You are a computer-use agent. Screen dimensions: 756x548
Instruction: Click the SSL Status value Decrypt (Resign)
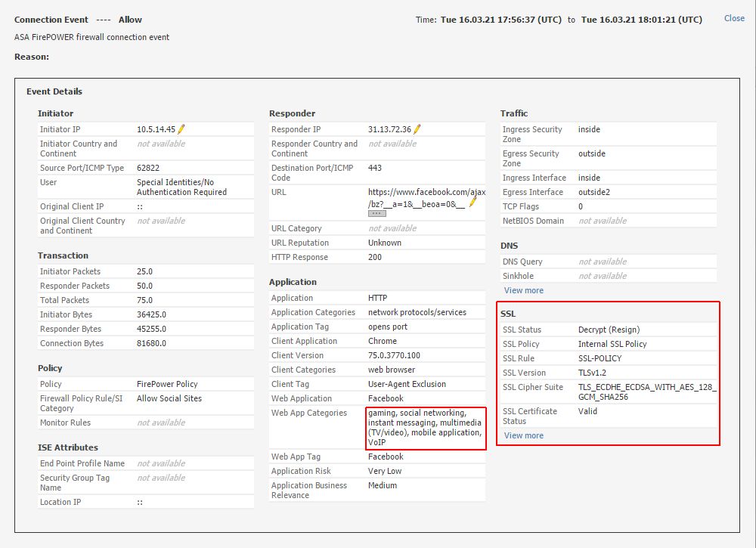tap(609, 330)
